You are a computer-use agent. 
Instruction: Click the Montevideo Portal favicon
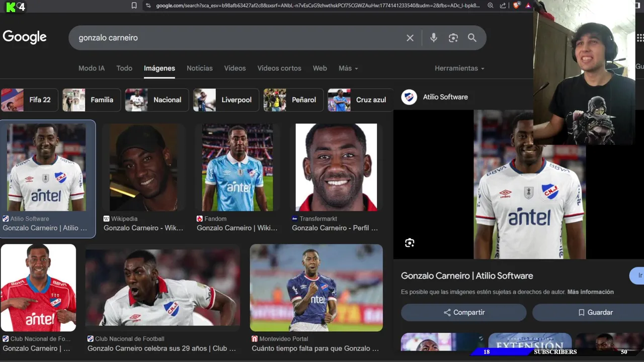(255, 339)
